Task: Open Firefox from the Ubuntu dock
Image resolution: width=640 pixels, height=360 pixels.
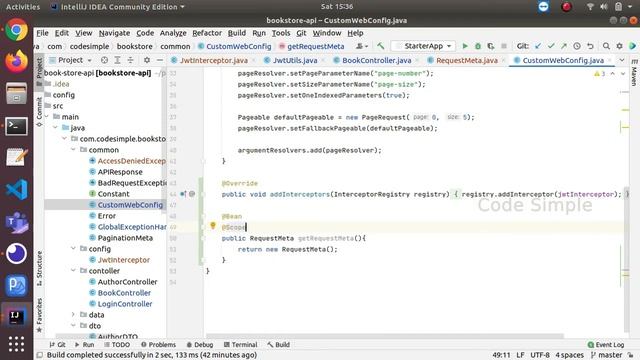Action: pos(16,62)
